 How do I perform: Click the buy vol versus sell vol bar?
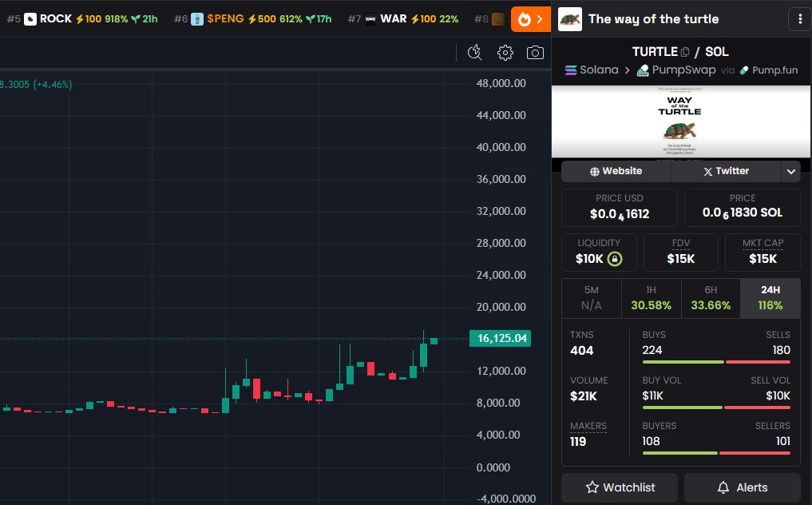716,408
